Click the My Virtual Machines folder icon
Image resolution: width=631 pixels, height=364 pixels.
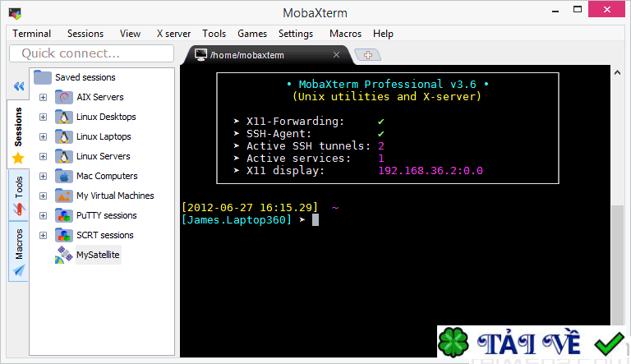point(63,196)
